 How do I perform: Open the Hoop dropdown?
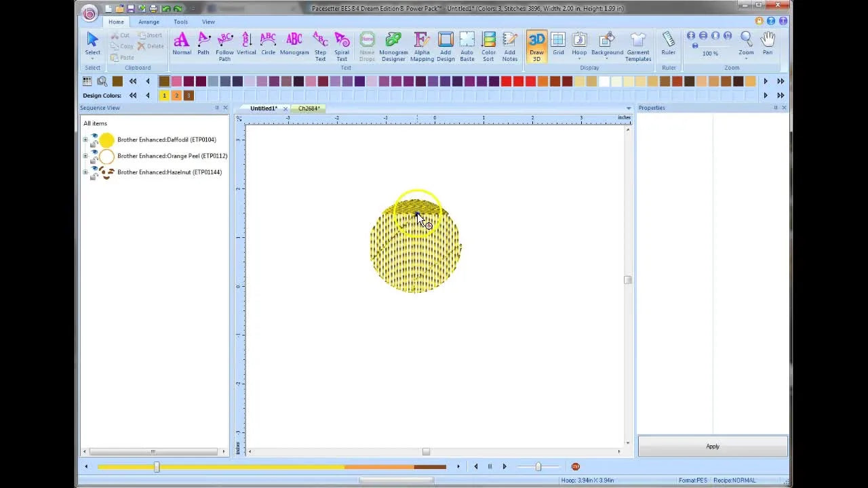point(579,59)
